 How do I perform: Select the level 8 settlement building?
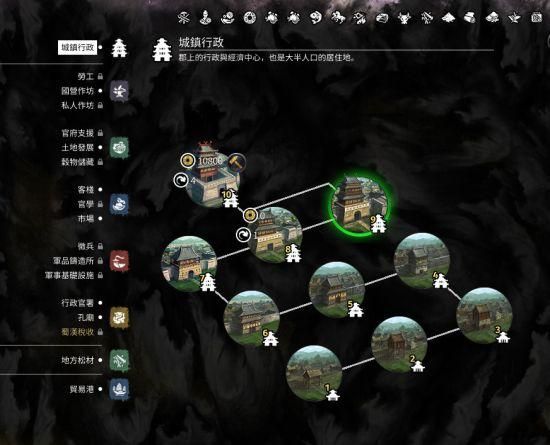click(x=275, y=235)
